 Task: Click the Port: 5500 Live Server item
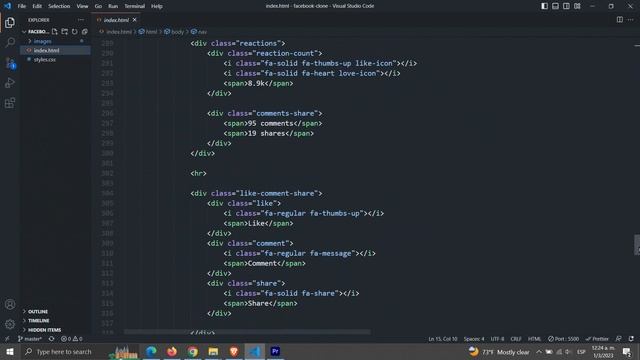tap(563, 339)
